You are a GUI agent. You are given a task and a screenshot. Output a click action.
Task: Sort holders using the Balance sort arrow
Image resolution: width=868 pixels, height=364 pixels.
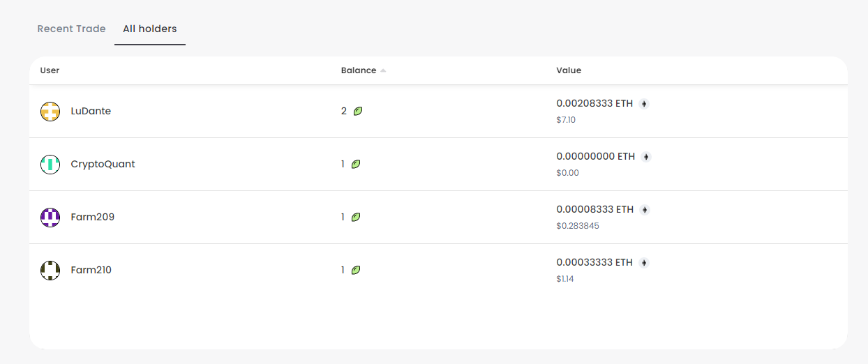pos(383,70)
